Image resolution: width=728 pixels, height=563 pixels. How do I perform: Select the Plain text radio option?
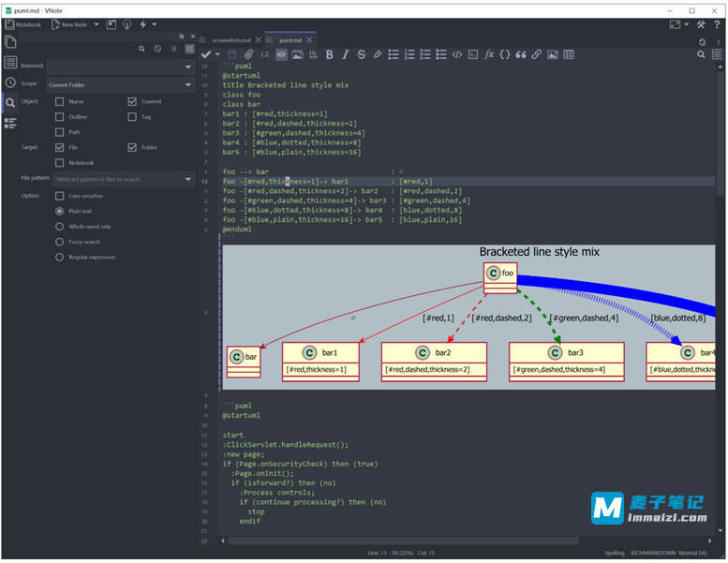tap(59, 211)
